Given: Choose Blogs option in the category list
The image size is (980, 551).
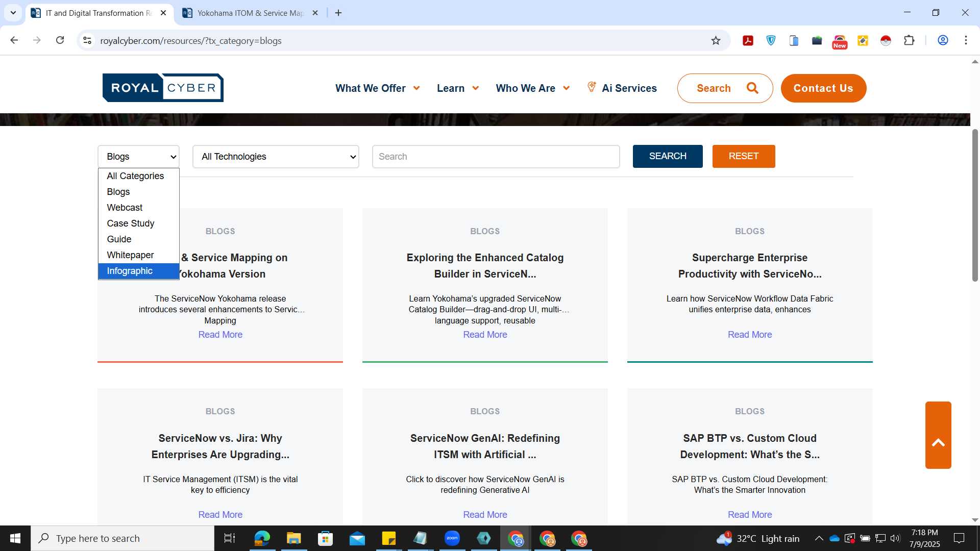Looking at the screenshot, I should point(138,192).
